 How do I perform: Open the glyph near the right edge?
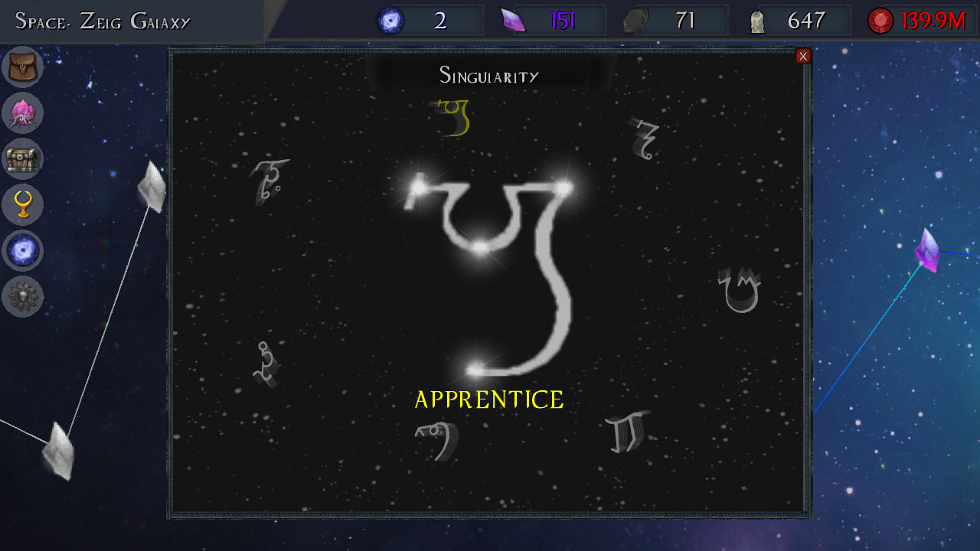pyautogui.click(x=739, y=291)
